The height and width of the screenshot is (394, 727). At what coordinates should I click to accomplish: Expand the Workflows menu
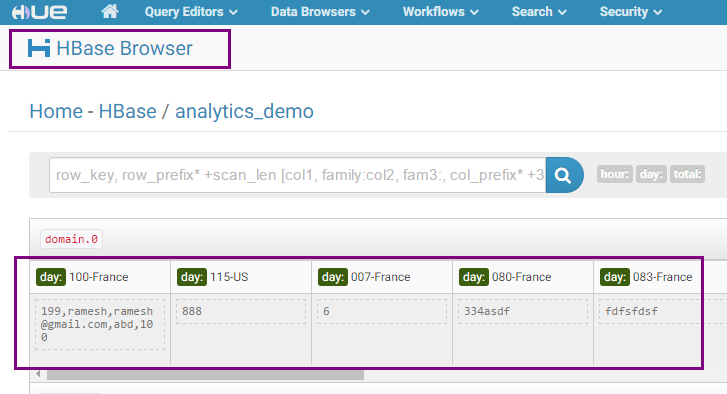[x=440, y=12]
